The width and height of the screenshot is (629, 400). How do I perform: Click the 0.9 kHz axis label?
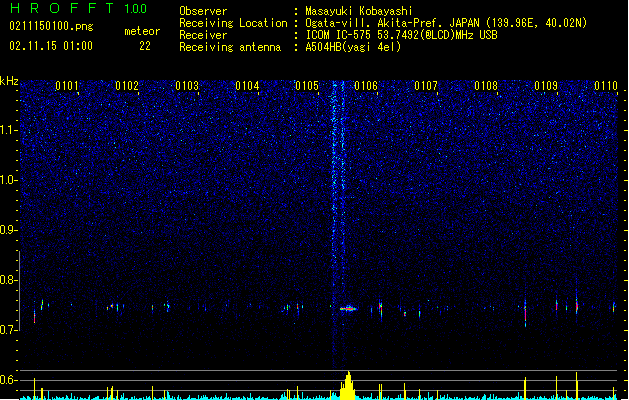(8, 230)
